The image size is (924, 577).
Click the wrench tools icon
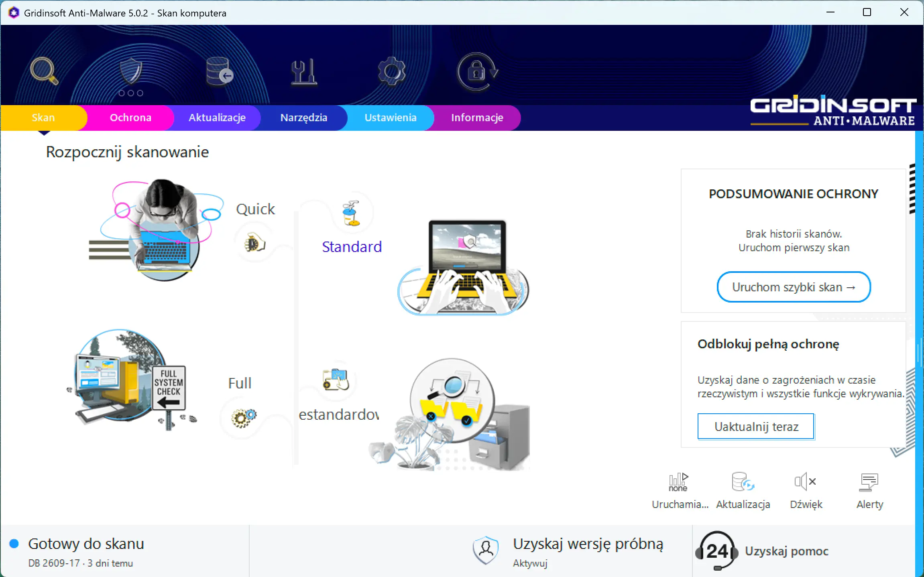(x=304, y=72)
